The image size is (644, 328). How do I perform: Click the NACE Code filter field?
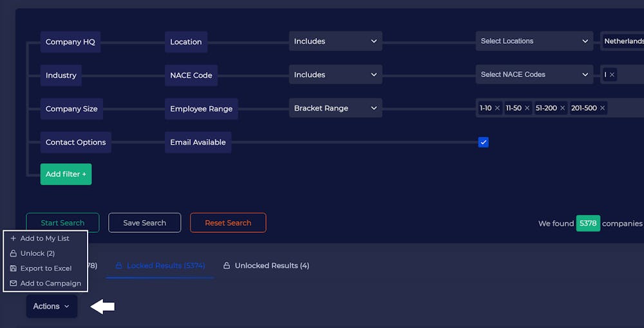click(x=191, y=75)
